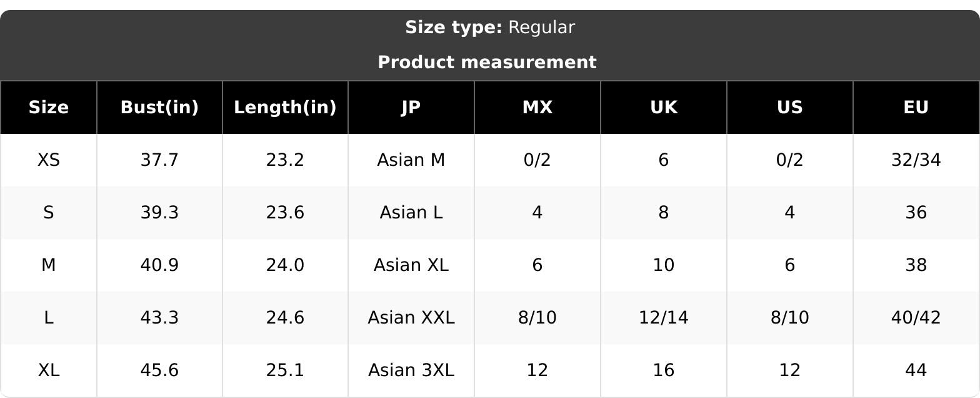The height and width of the screenshot is (398, 980).
Task: Click the 40/42 EU size cell
Action: (x=916, y=318)
